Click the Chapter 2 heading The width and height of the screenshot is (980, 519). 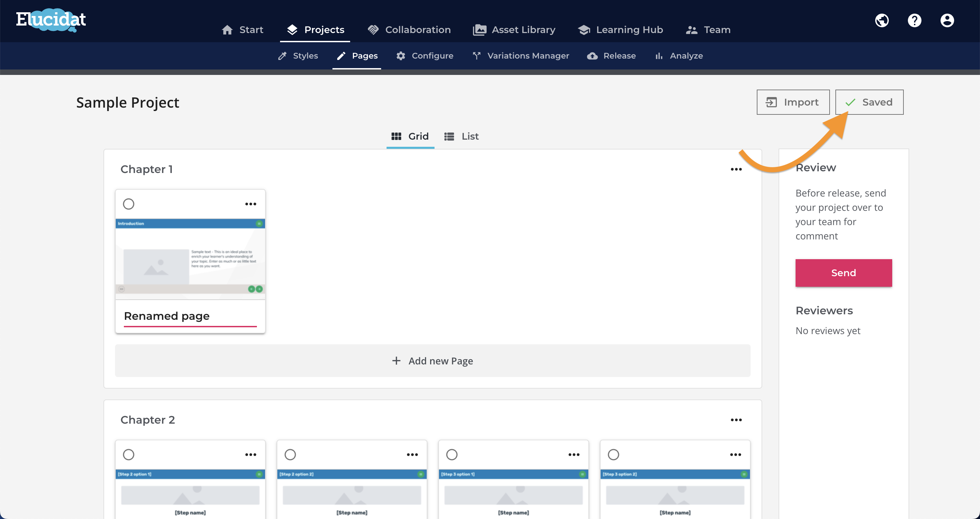pyautogui.click(x=148, y=420)
